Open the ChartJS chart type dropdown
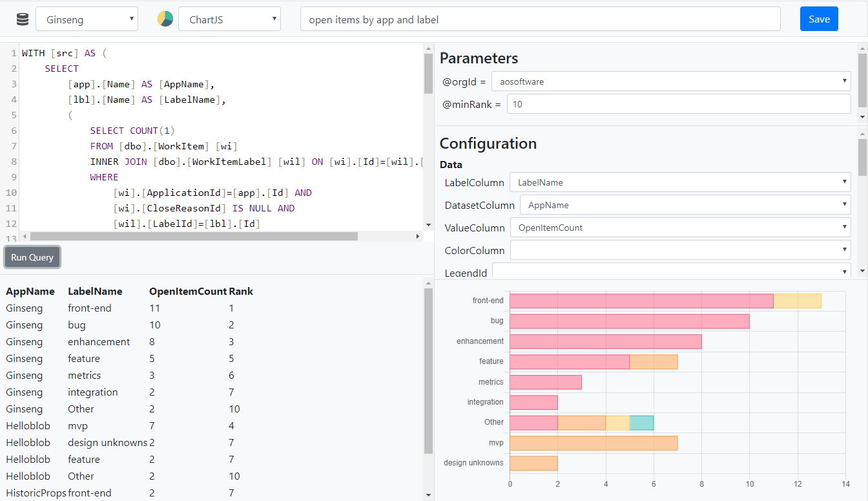 [x=229, y=19]
